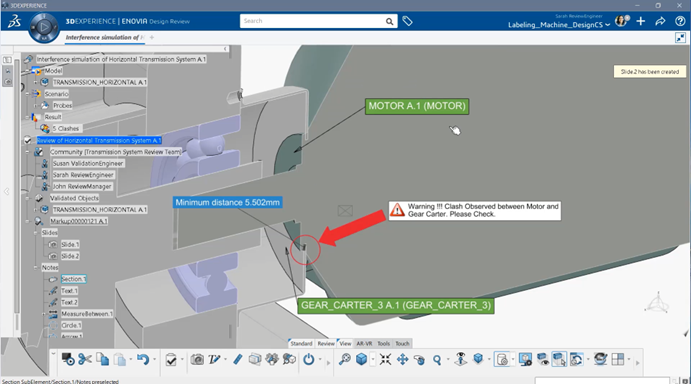Viewport: 691px width, 384px height.
Task: Collapse the Notes tree node
Action: [36, 268]
